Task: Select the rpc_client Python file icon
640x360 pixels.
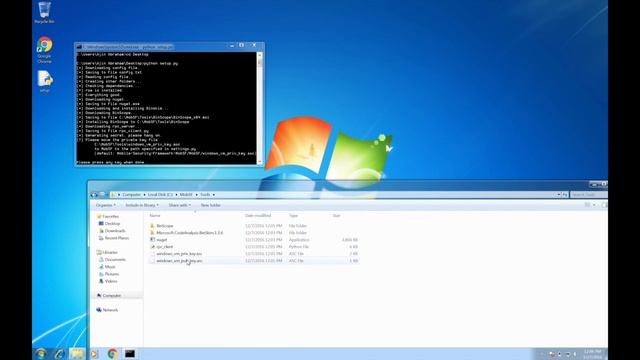Action: click(152, 247)
